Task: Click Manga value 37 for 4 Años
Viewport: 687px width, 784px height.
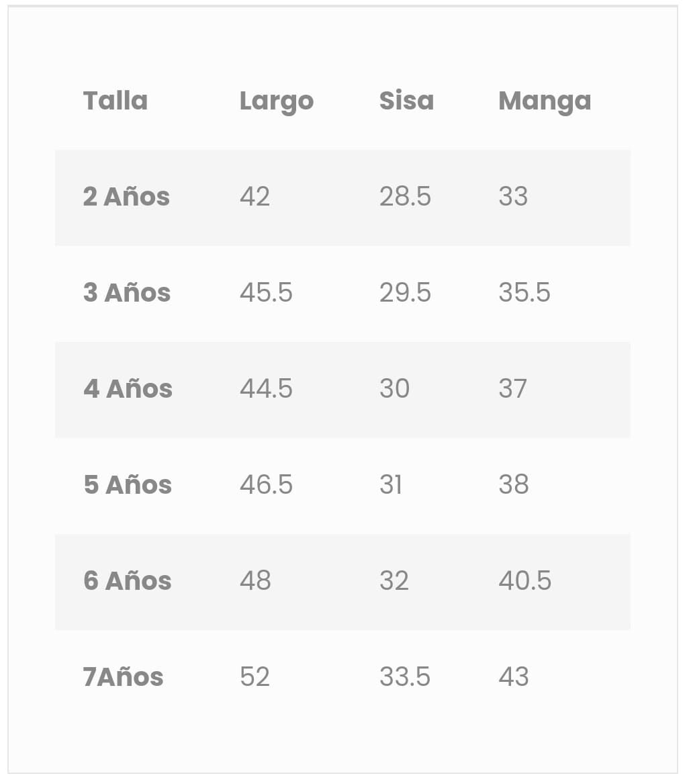Action: (x=513, y=389)
